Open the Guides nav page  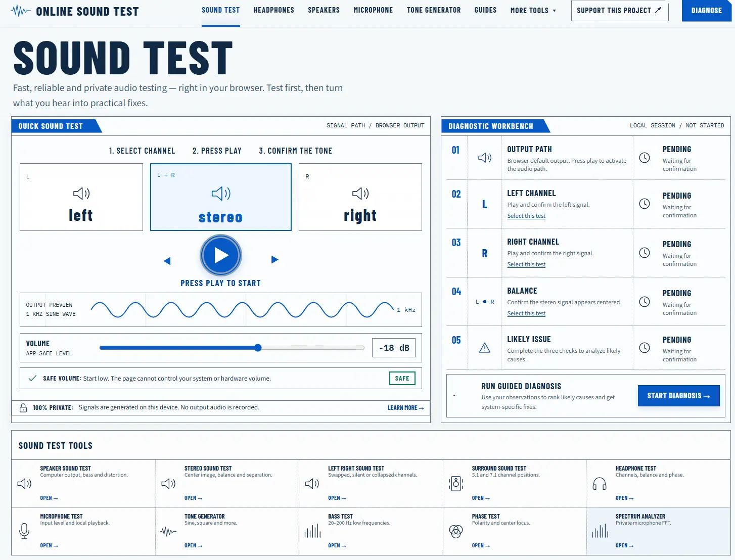coord(485,10)
